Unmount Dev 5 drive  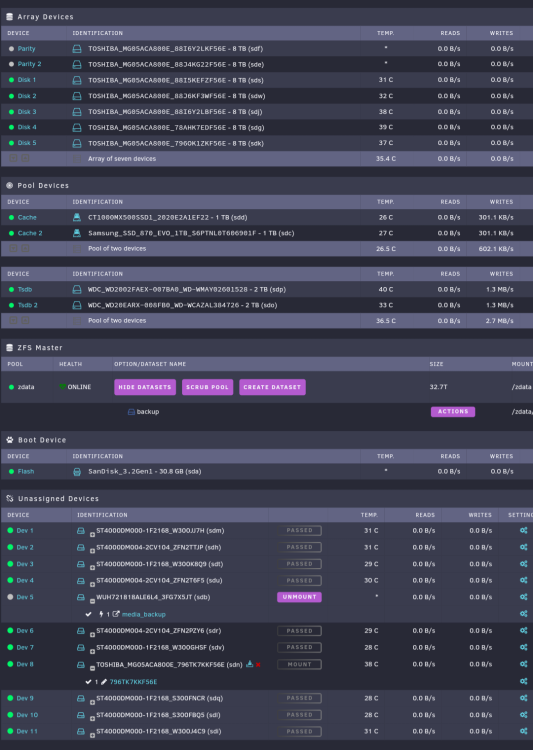coord(299,597)
